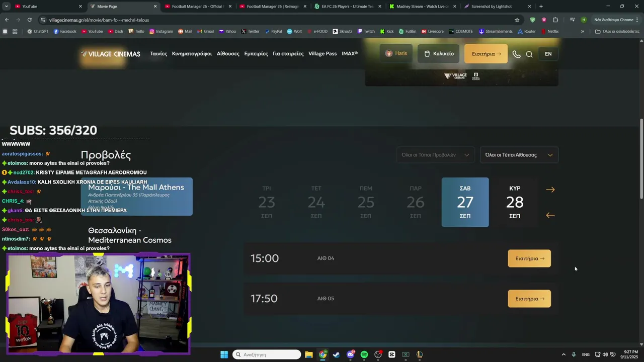Switch to Football Manager 26 Official tab

tap(198, 7)
